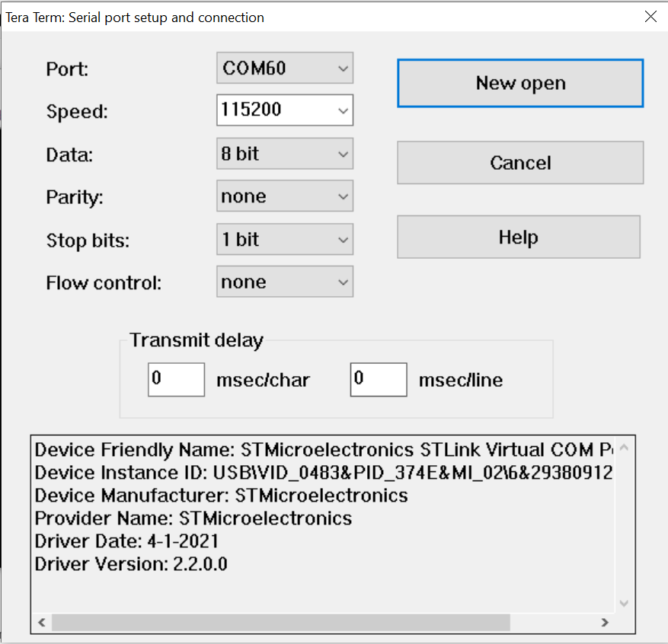
Task: Click device info scroll up arrow
Action: pos(625,447)
